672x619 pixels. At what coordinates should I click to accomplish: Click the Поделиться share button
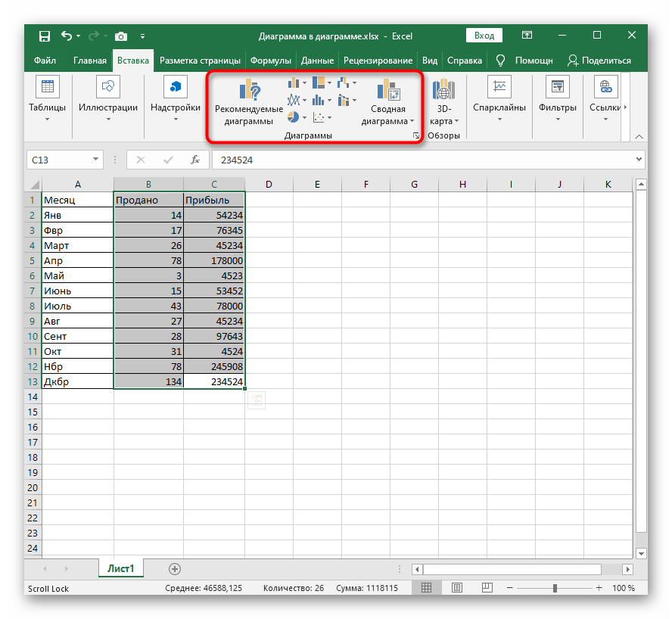[599, 61]
